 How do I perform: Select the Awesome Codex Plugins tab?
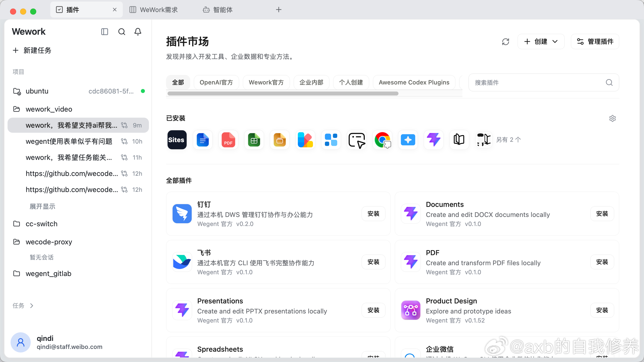[x=414, y=82]
